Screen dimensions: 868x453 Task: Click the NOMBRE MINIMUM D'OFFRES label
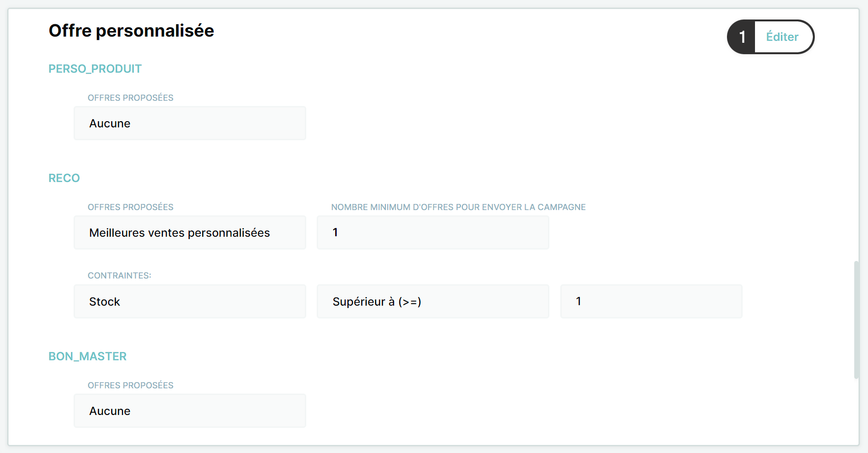coord(458,207)
